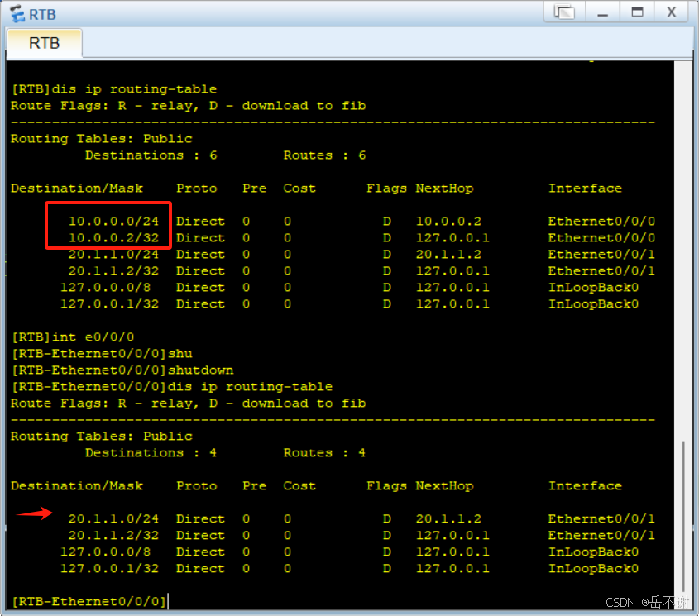
Task: Click '10.0.0.0/24' destination entry
Action: [x=113, y=221]
